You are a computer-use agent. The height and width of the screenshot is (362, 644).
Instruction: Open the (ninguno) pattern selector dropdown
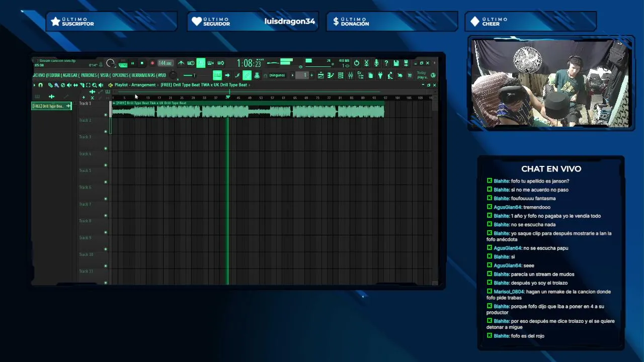pyautogui.click(x=277, y=75)
